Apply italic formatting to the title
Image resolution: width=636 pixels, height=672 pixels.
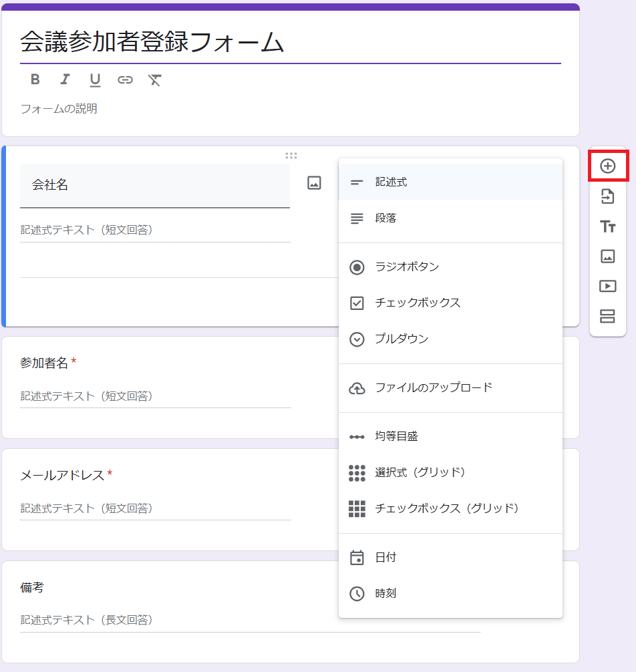[65, 80]
